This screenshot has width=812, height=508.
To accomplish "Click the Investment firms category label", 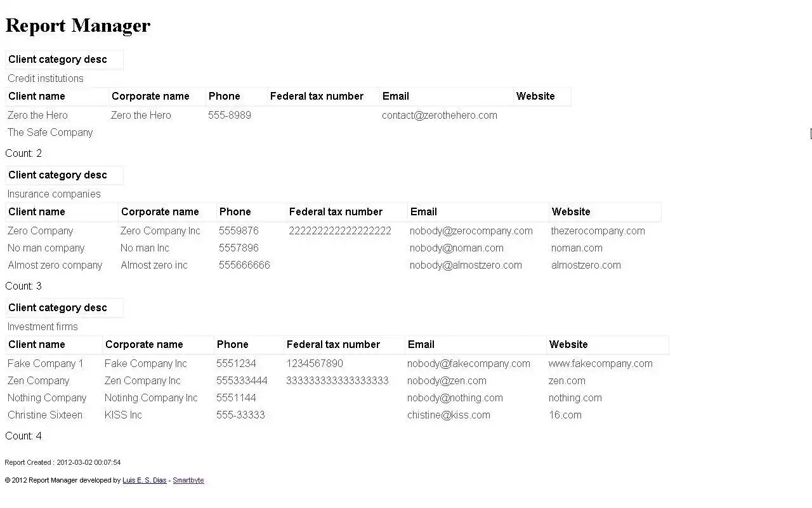I will pyautogui.click(x=43, y=327).
